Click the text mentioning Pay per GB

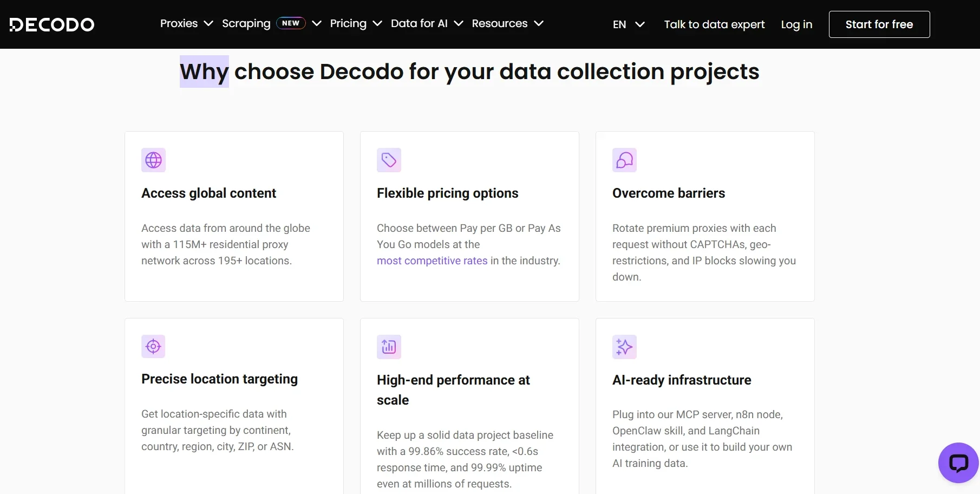coord(469,244)
